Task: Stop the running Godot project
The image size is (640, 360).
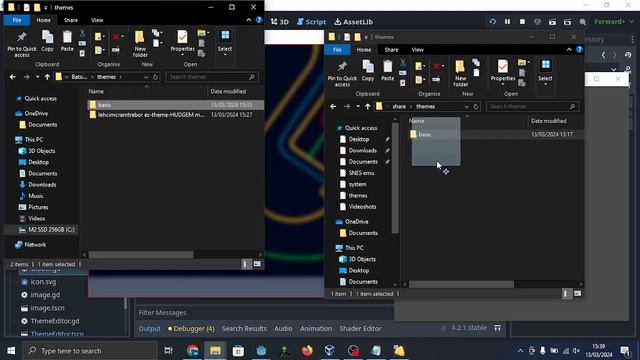Action: coord(522,22)
